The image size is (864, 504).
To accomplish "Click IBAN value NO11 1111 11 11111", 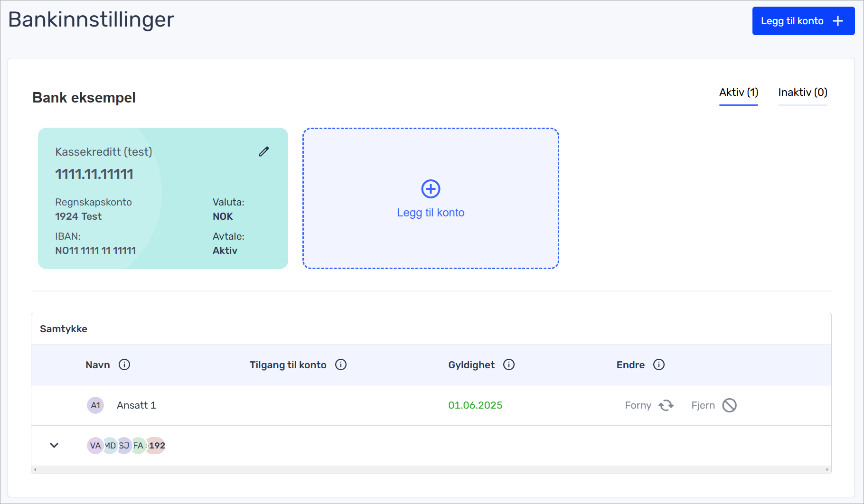I will tap(95, 251).
